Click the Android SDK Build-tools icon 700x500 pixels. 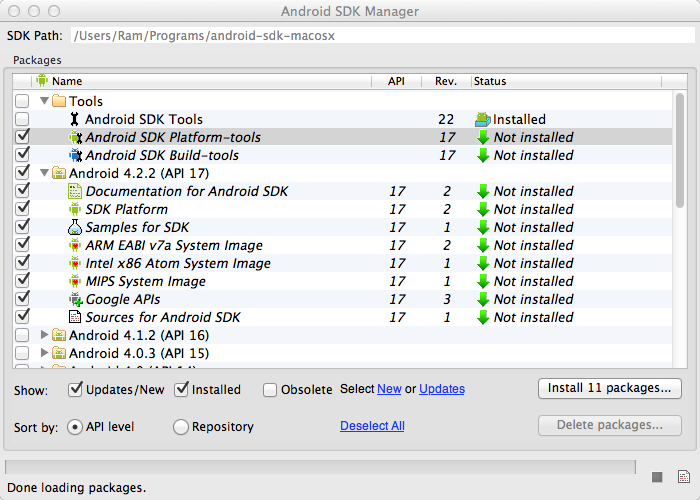click(75, 155)
